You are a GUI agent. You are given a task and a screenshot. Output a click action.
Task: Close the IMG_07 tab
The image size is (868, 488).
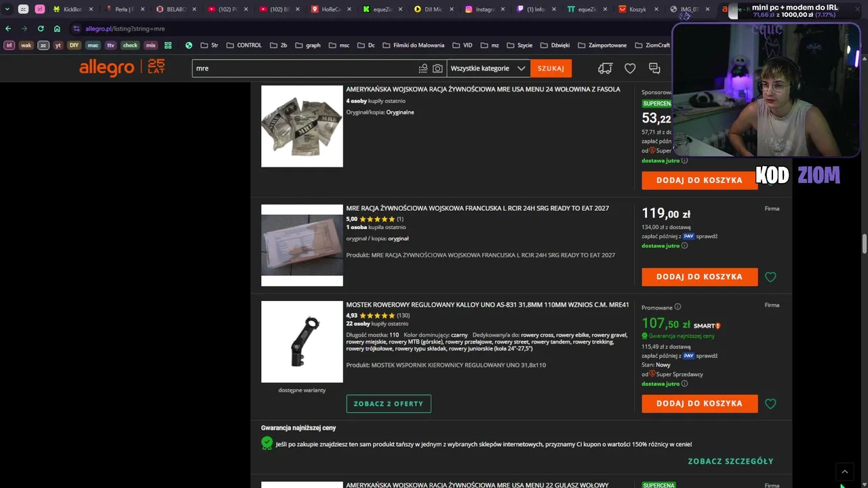[707, 9]
